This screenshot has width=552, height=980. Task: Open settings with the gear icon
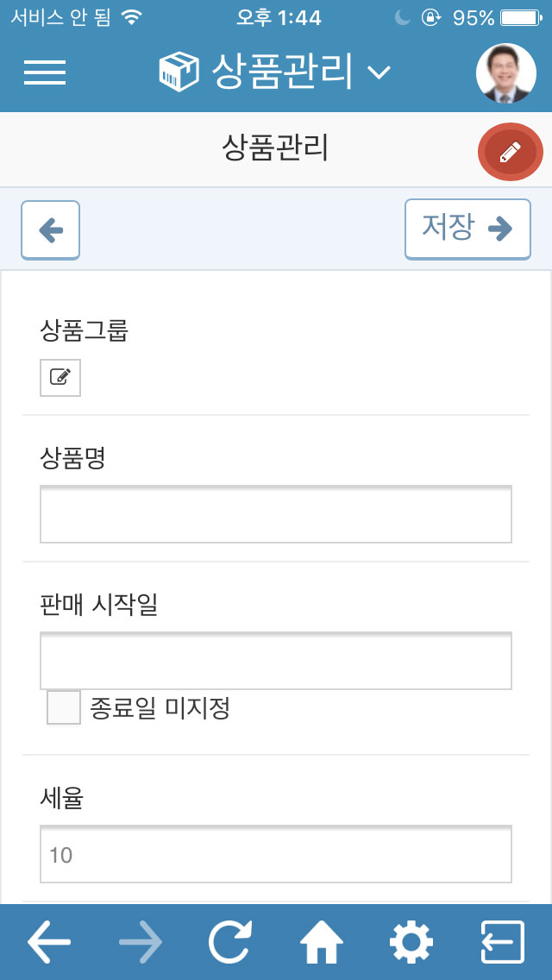(x=411, y=942)
